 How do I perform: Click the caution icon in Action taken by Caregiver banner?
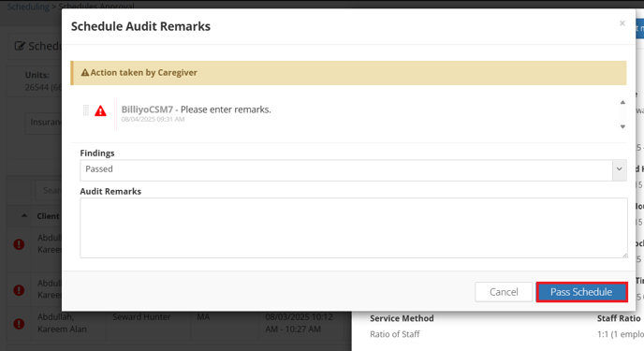tap(85, 73)
